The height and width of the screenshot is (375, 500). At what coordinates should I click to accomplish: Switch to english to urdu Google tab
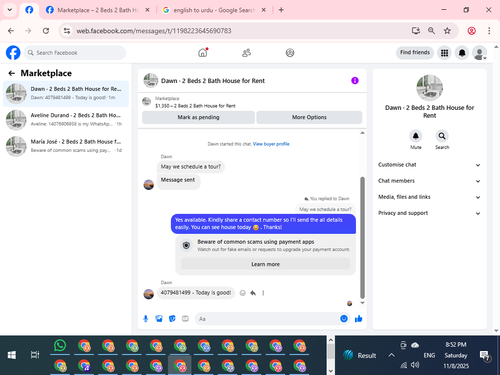(214, 10)
